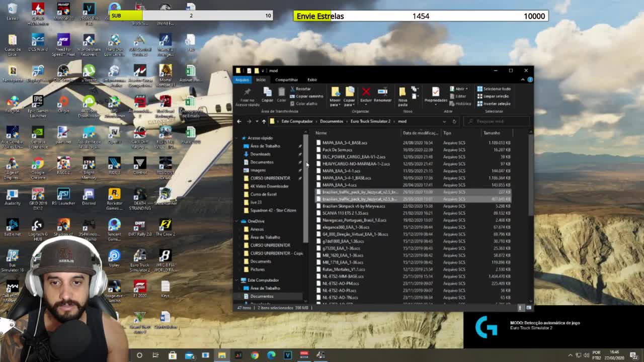Open Epic Games Launcher desktop icon

(x=38, y=107)
